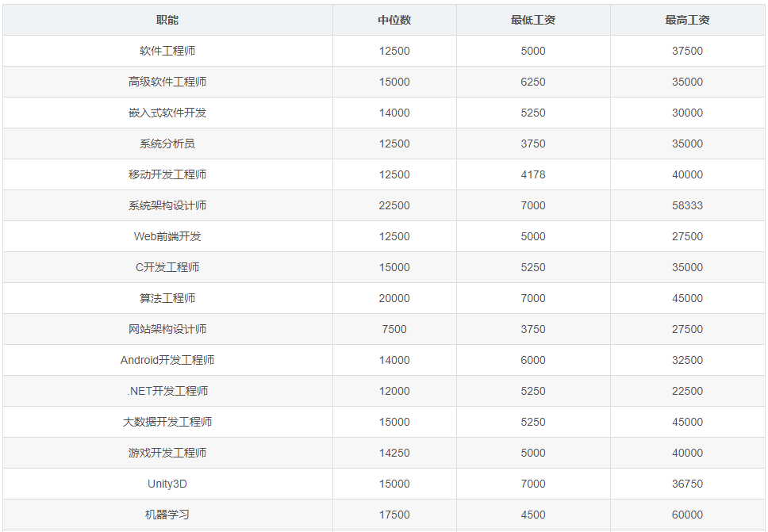Click max salary 22500 for .NET开发工程师
The height and width of the screenshot is (532, 768).
[687, 391]
